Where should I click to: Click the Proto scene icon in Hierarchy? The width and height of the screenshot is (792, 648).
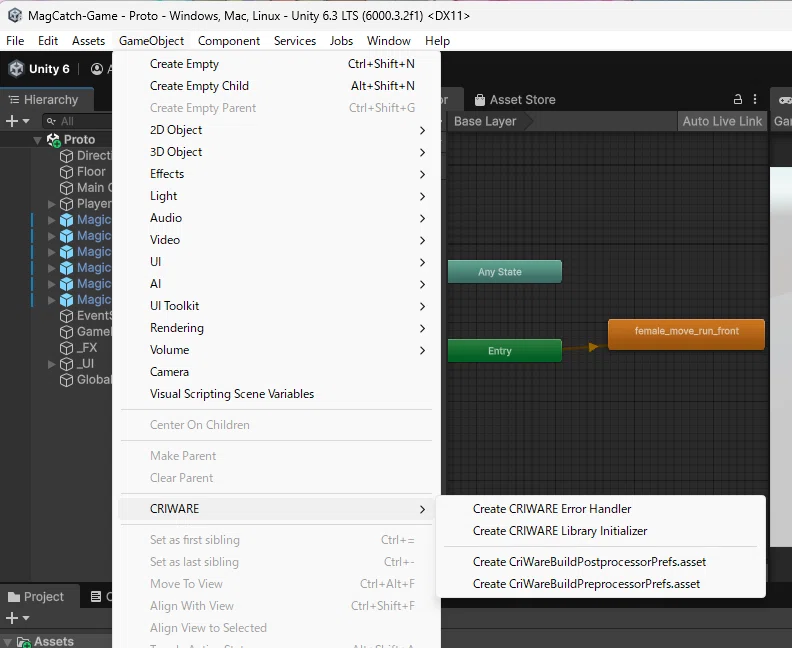tap(54, 139)
